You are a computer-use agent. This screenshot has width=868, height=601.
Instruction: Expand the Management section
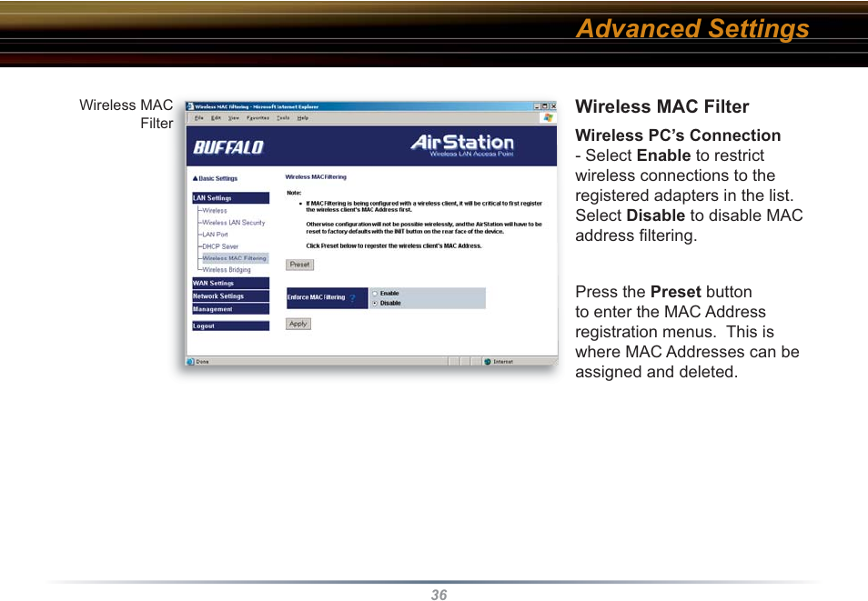click(229, 309)
